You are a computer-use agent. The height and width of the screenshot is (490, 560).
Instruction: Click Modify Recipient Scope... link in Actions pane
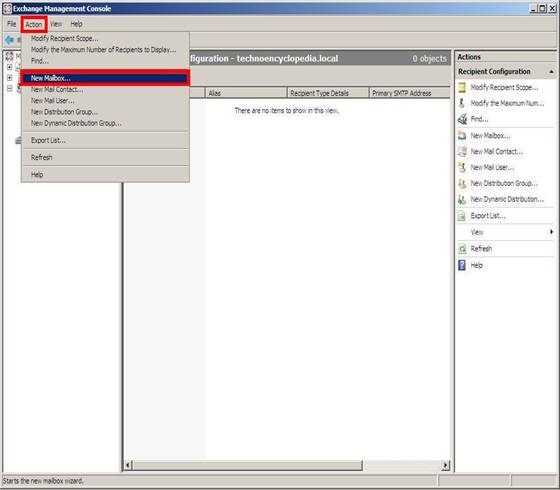coord(504,88)
